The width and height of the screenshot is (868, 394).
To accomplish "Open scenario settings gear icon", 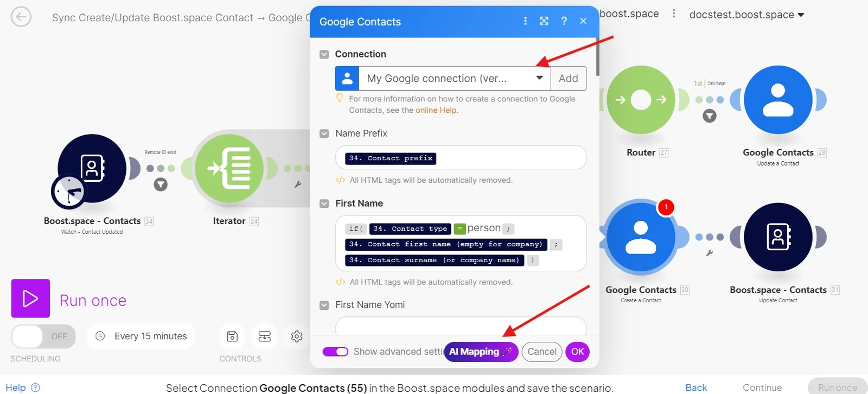I will pos(297,336).
